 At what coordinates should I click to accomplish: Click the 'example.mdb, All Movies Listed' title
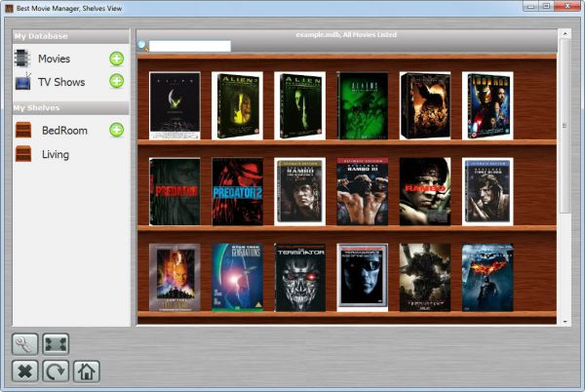(346, 35)
